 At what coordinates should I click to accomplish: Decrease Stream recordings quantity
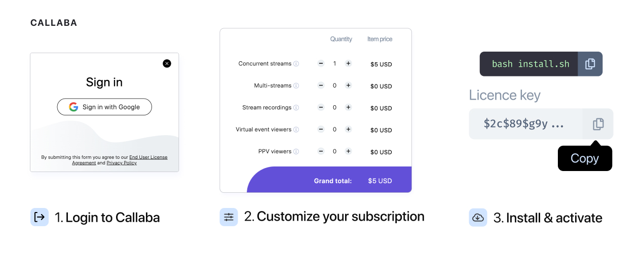(321, 107)
